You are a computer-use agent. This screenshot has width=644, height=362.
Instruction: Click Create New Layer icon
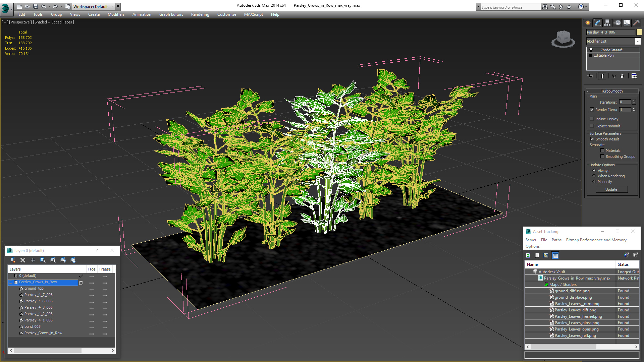pyautogui.click(x=13, y=260)
